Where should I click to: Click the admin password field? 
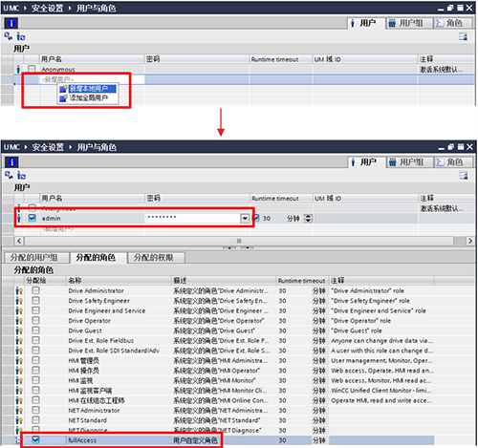(192, 218)
